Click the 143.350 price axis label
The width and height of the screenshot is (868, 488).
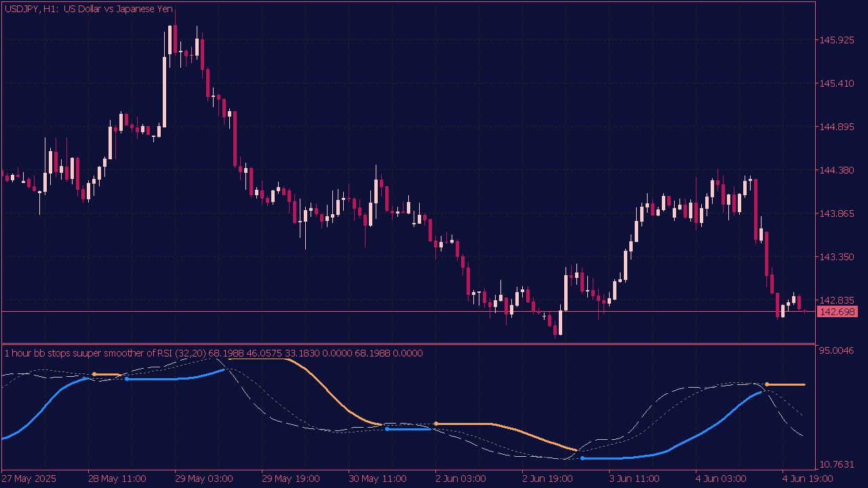pyautogui.click(x=837, y=257)
